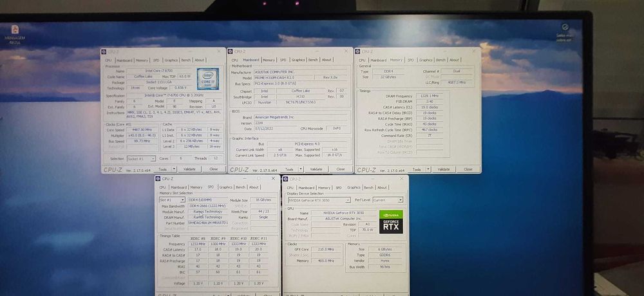The width and height of the screenshot is (644, 296).
Task: Switch to Mainboard tab in Memory window
Action: click(x=378, y=60)
